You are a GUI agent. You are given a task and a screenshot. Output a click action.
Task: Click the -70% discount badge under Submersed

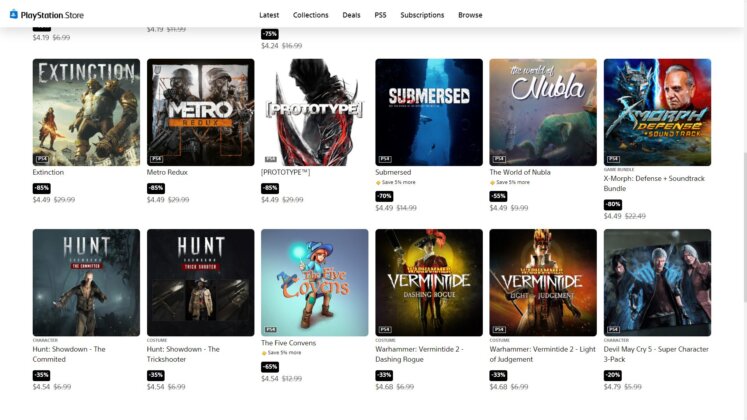coord(384,196)
